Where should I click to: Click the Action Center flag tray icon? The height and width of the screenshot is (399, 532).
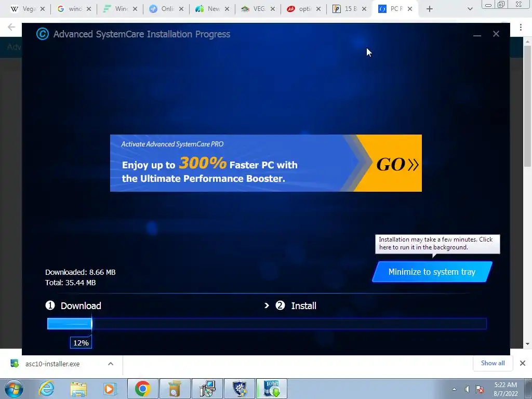pos(480,389)
